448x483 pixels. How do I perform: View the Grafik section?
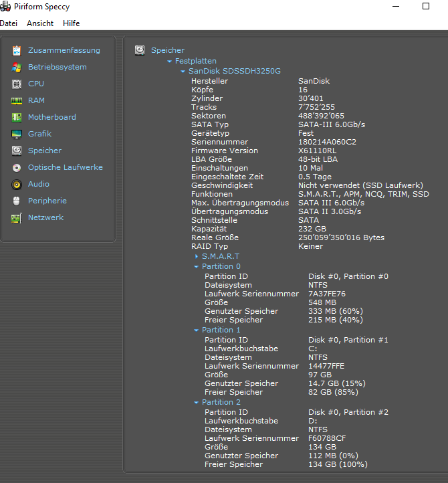pos(39,134)
